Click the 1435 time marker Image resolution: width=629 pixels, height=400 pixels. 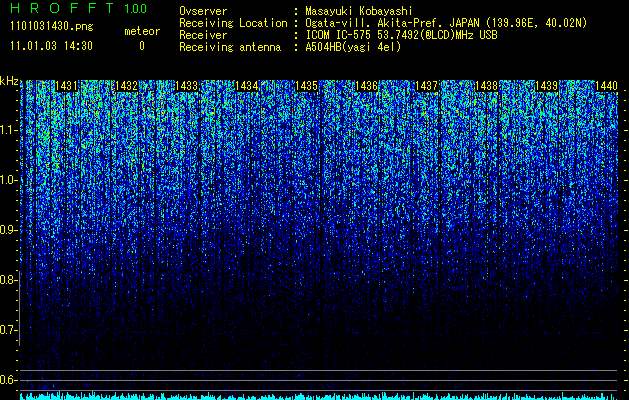point(306,86)
